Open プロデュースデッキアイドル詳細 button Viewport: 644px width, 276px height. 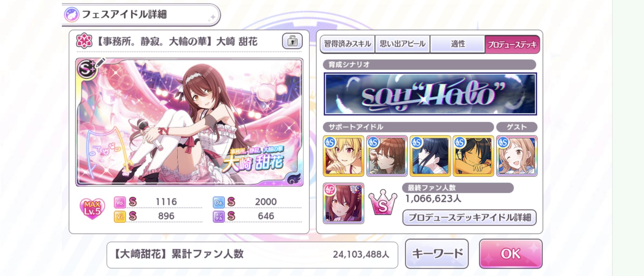469,218
